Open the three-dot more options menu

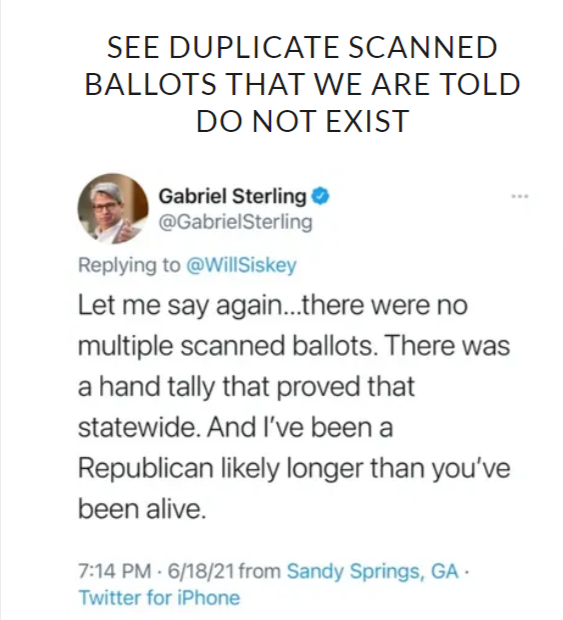pyautogui.click(x=520, y=196)
